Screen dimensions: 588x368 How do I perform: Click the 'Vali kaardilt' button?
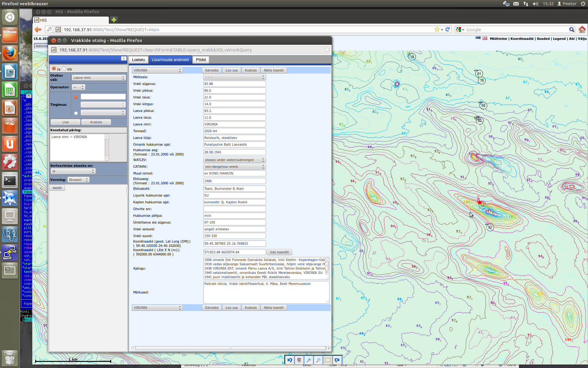coord(279,252)
